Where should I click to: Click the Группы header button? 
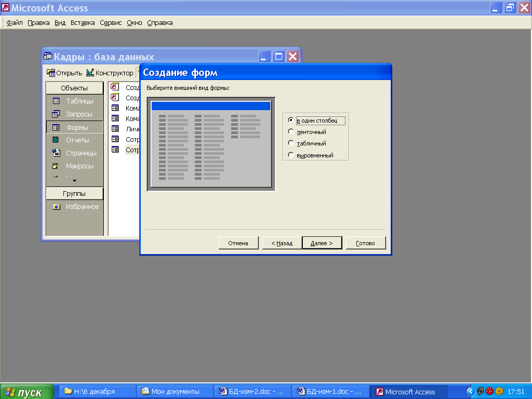tap(74, 193)
